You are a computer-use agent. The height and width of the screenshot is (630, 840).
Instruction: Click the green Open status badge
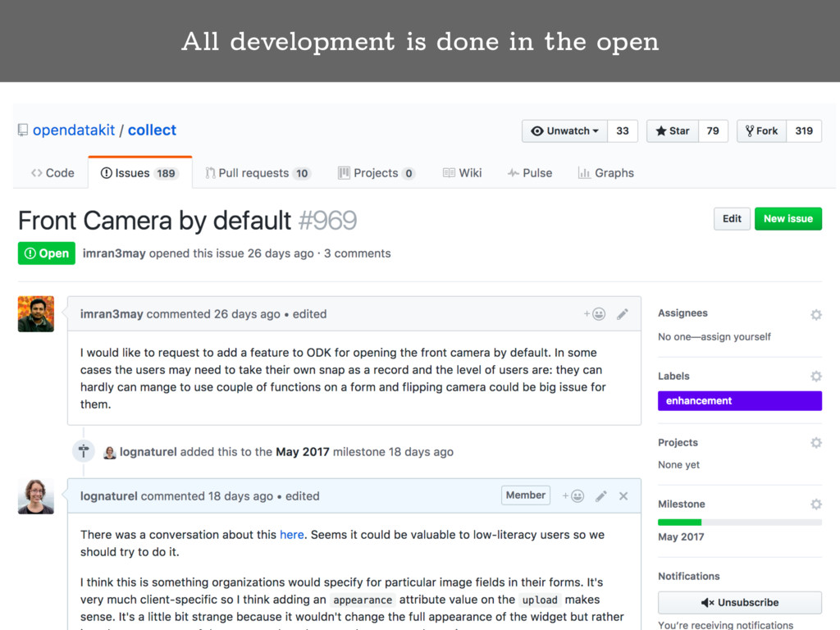coord(47,253)
